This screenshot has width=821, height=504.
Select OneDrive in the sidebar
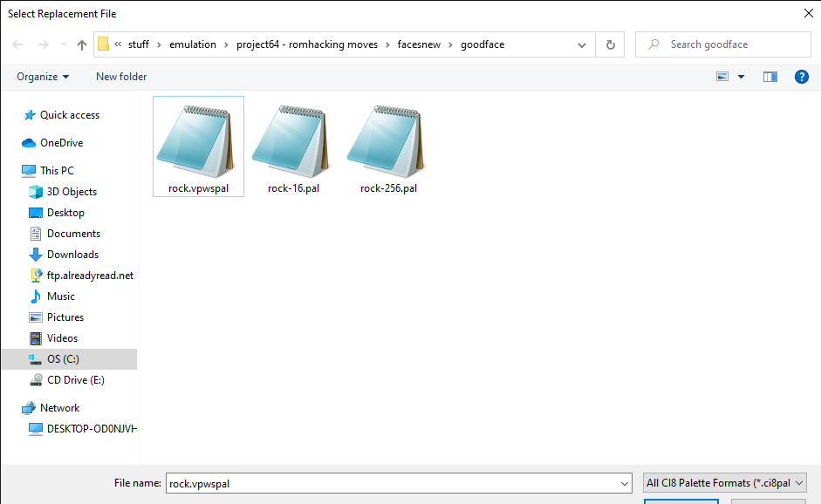tap(61, 143)
